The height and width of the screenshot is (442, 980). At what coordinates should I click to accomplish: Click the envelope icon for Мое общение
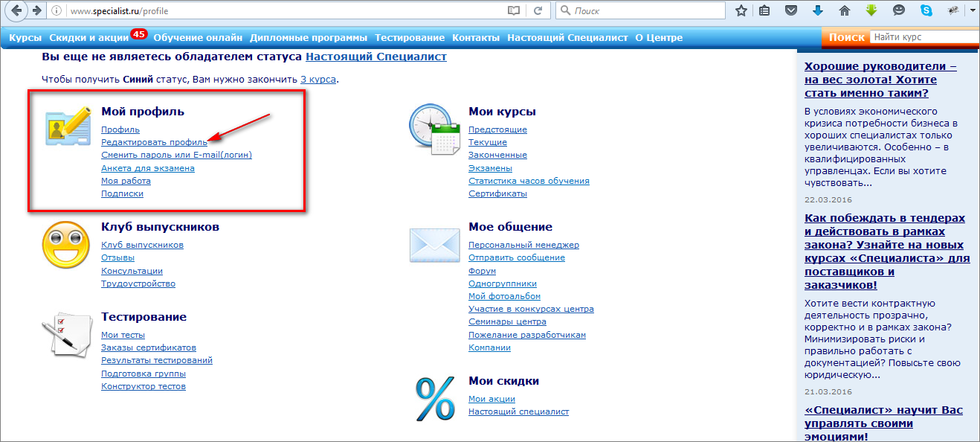click(434, 244)
